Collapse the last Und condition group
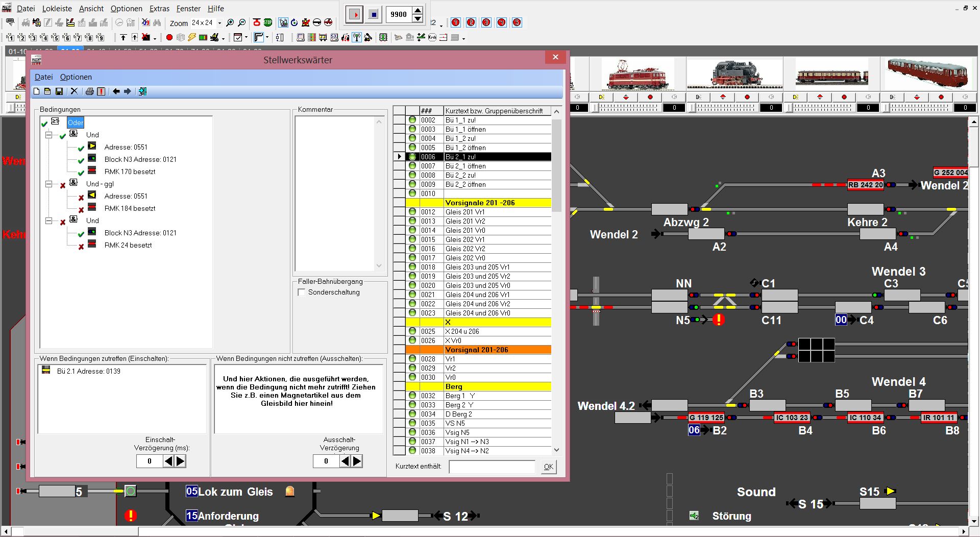Screen dimensions: 980x537 pyautogui.click(x=49, y=221)
